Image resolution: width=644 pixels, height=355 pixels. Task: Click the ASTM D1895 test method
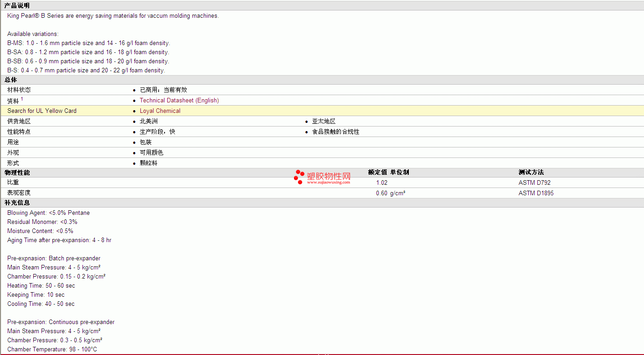click(536, 193)
